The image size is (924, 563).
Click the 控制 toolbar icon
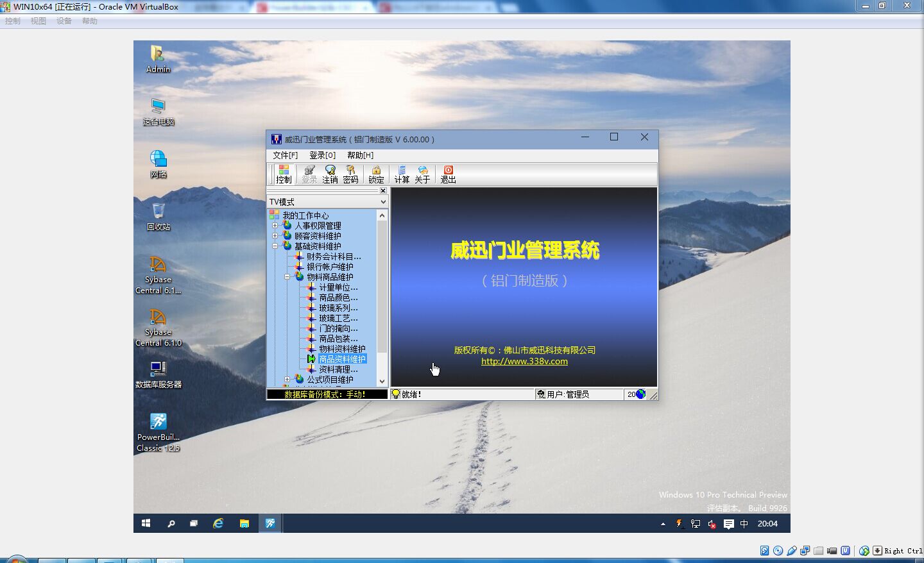click(x=284, y=174)
